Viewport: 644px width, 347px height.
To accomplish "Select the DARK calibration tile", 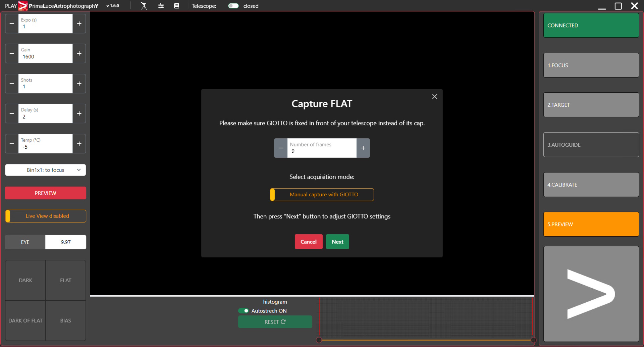I will pos(25,280).
